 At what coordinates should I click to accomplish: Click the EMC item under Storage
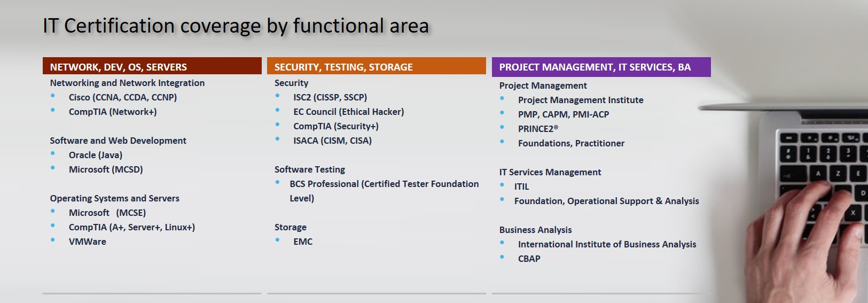302,242
